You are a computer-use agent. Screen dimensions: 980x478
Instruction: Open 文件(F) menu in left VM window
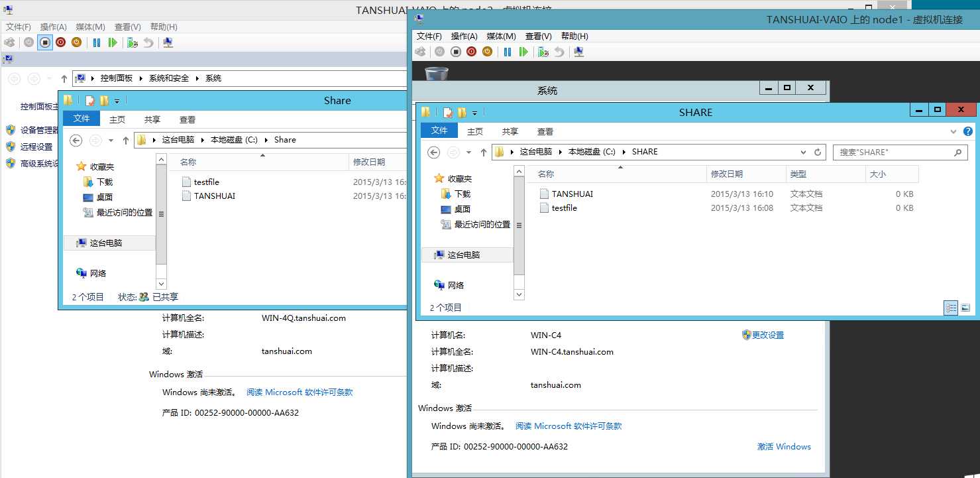(19, 27)
